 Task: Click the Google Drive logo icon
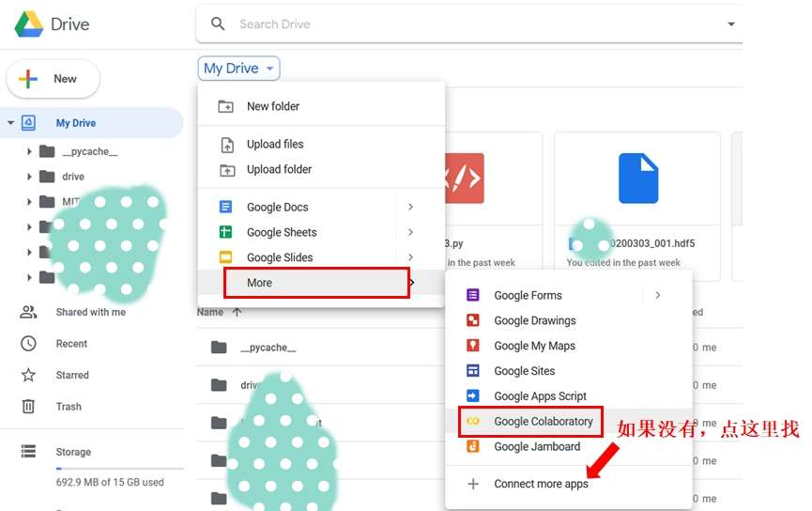click(x=29, y=24)
